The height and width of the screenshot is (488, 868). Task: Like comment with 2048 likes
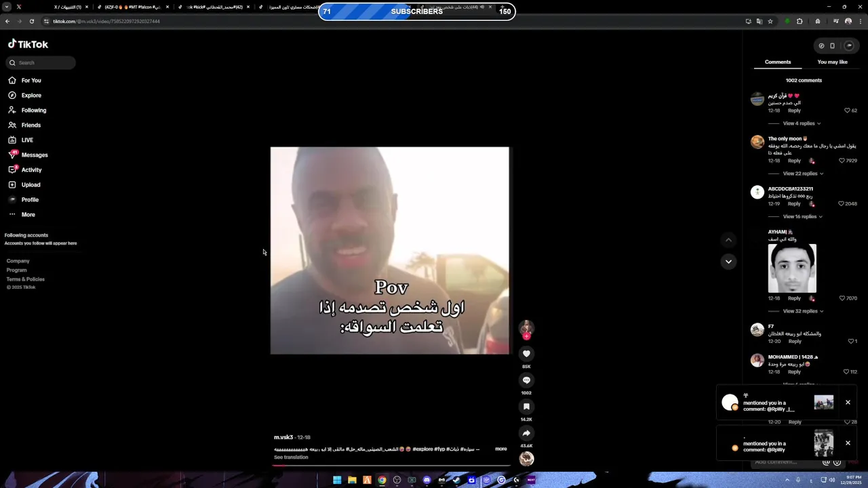pos(842,204)
